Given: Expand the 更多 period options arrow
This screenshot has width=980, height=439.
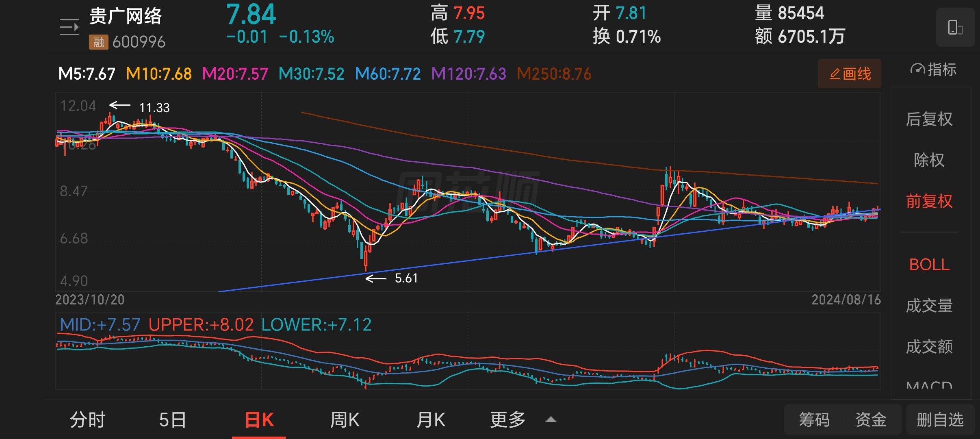Looking at the screenshot, I should coord(551,419).
